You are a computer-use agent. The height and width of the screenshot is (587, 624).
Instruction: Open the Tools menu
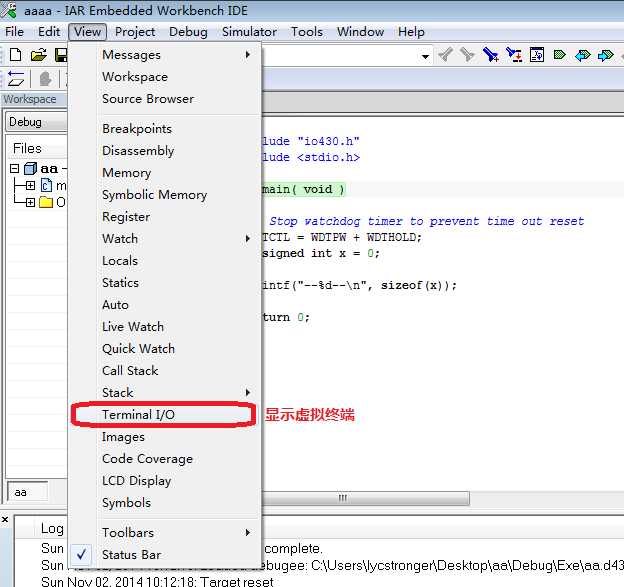307,31
